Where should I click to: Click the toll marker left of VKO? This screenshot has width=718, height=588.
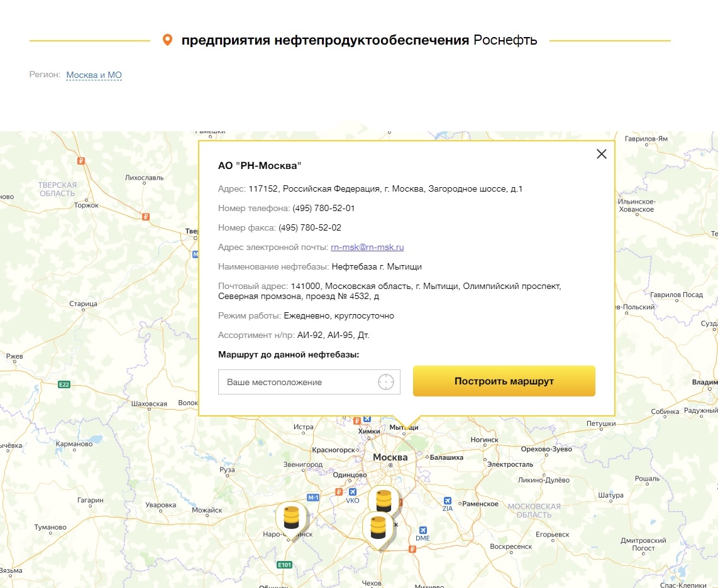click(x=339, y=492)
